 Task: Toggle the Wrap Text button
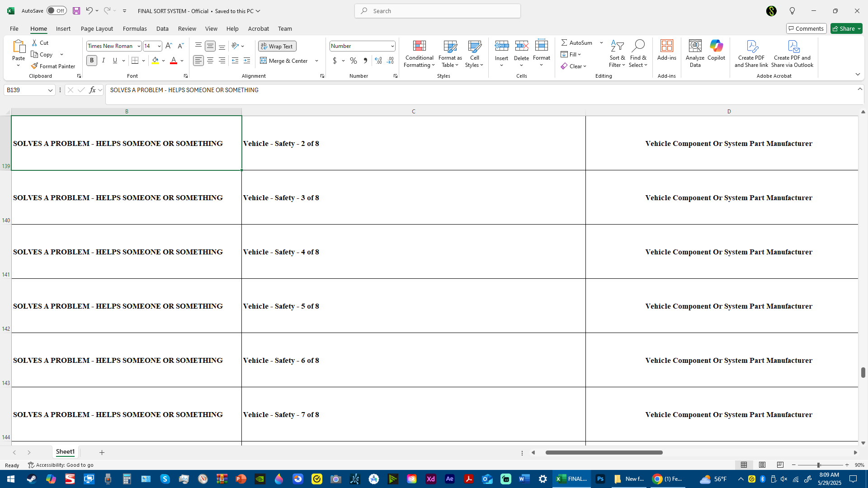(x=277, y=46)
